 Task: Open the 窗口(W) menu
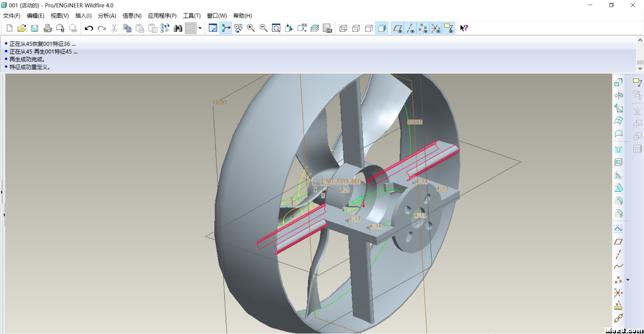pos(217,16)
